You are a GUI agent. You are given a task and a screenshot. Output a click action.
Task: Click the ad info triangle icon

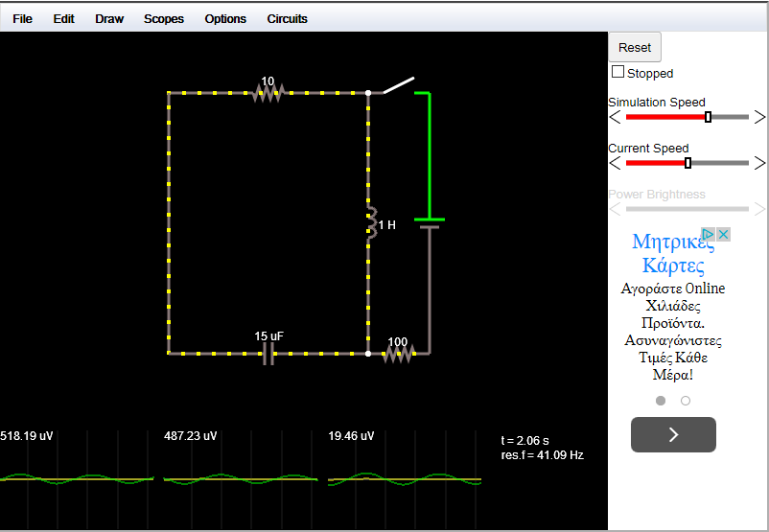tap(708, 235)
